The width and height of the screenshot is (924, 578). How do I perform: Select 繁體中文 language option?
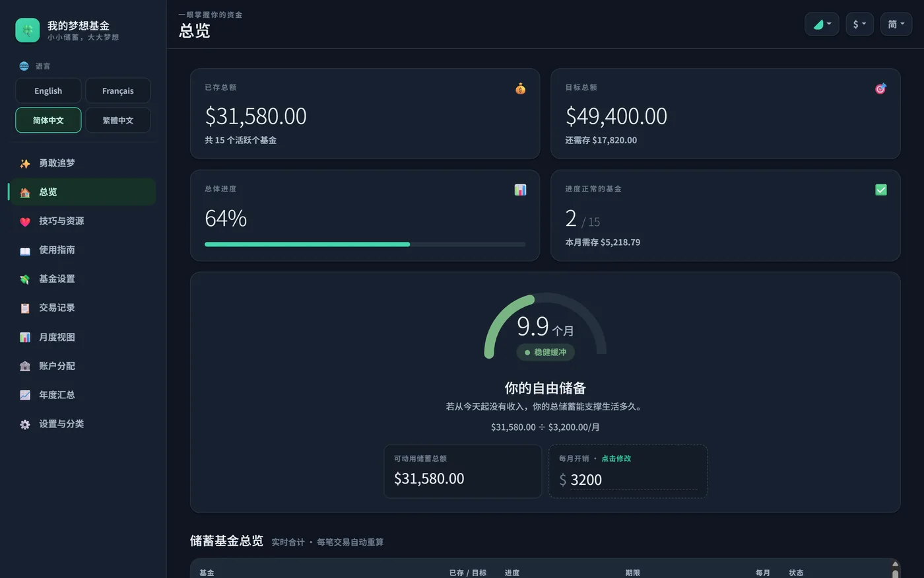pos(117,120)
